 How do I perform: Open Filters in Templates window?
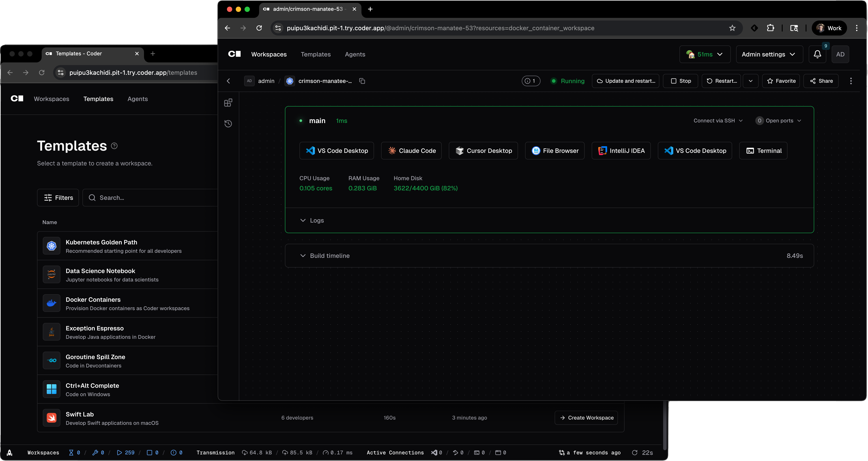[x=58, y=198]
